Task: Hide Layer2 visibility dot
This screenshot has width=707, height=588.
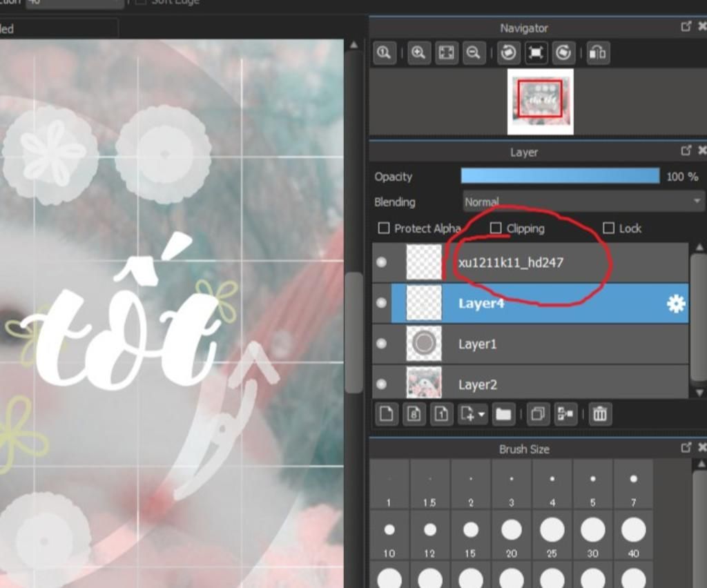Action: [x=381, y=384]
